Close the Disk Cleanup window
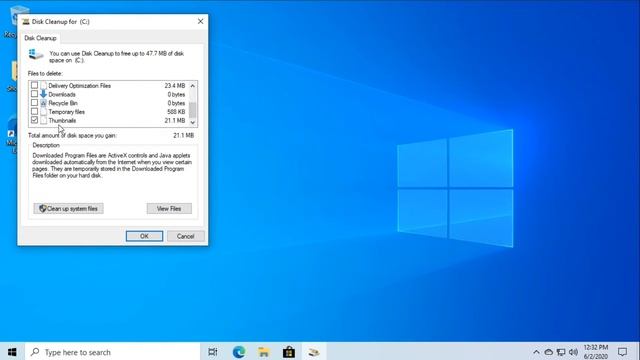 point(200,21)
